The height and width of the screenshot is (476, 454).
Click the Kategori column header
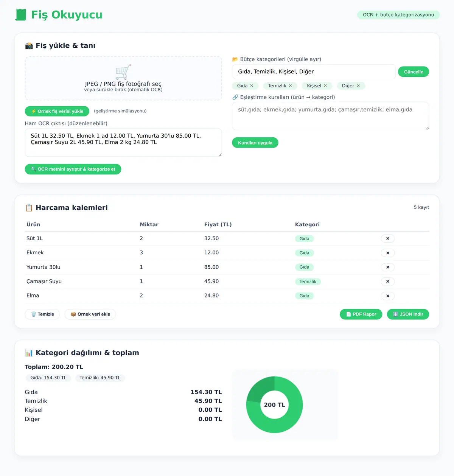(307, 224)
